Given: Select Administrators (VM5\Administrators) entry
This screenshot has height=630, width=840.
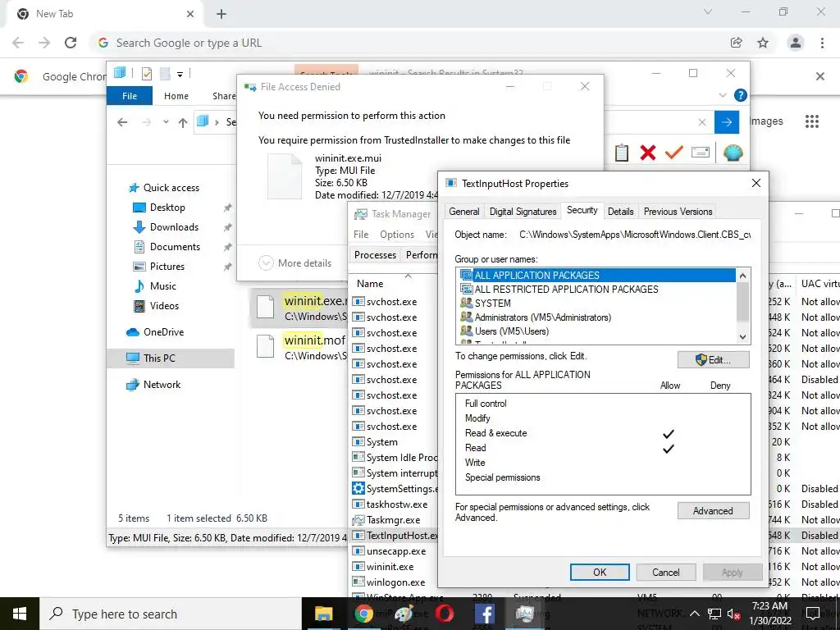Looking at the screenshot, I should tap(597, 317).
